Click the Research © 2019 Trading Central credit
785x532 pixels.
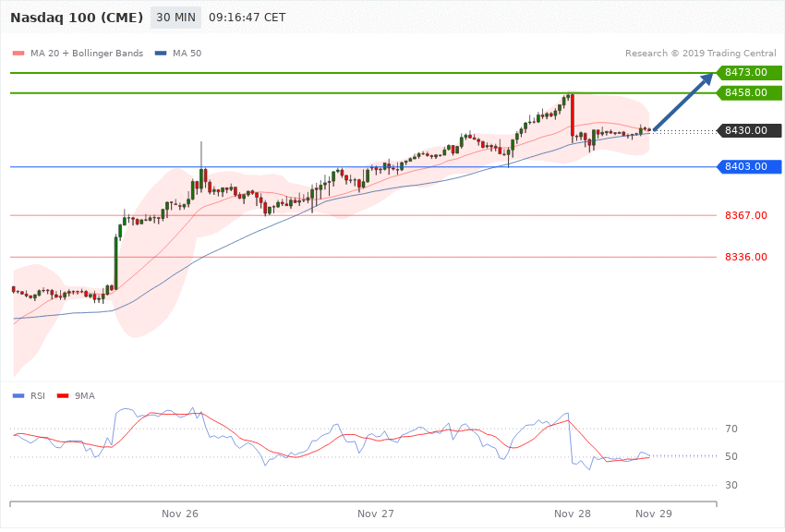click(x=700, y=53)
